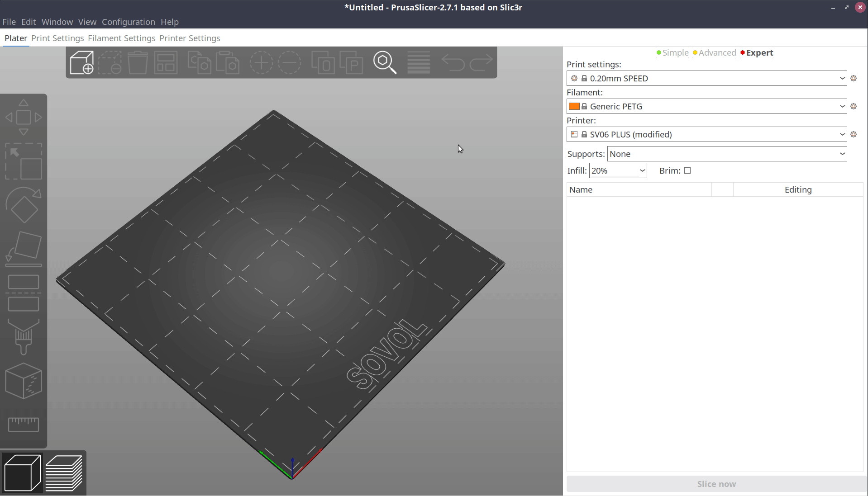The height and width of the screenshot is (496, 868).
Task: Click the Delete selected icon
Action: [110, 62]
